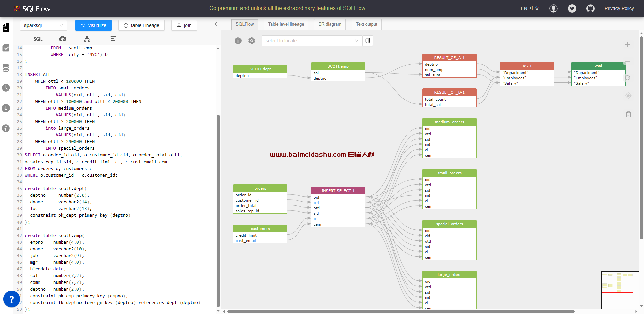The height and width of the screenshot is (314, 644).
Task: Open the Twitter icon link
Action: tap(572, 8)
